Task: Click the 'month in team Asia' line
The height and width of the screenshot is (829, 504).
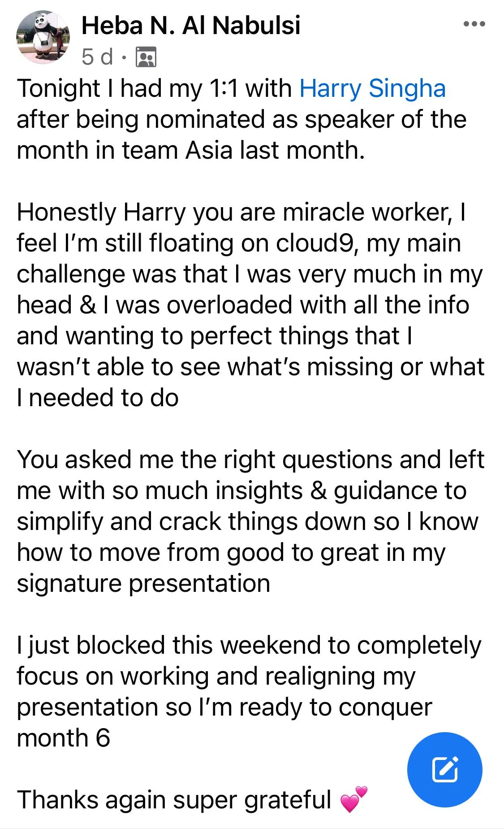Action: pos(191,150)
